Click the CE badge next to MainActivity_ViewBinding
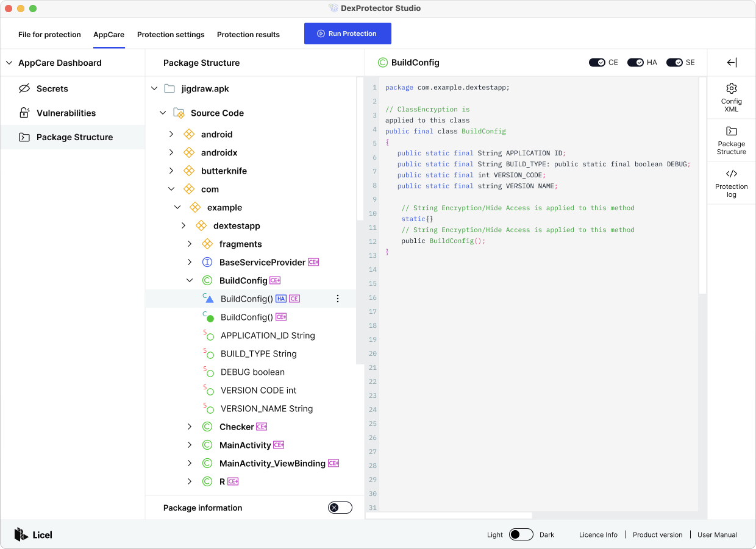The image size is (756, 549). pyautogui.click(x=333, y=463)
